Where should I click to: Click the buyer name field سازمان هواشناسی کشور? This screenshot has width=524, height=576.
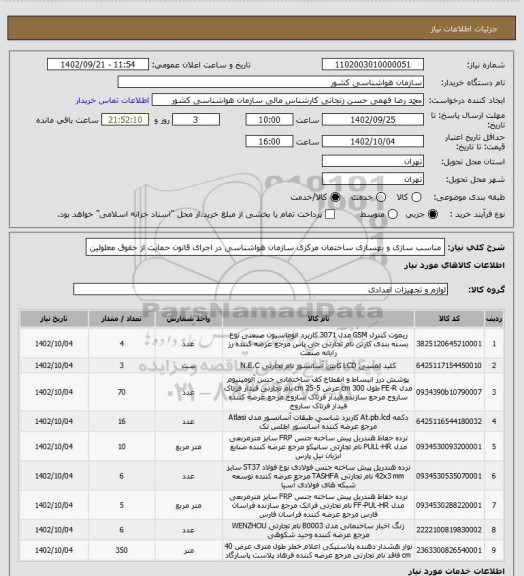tap(270, 82)
